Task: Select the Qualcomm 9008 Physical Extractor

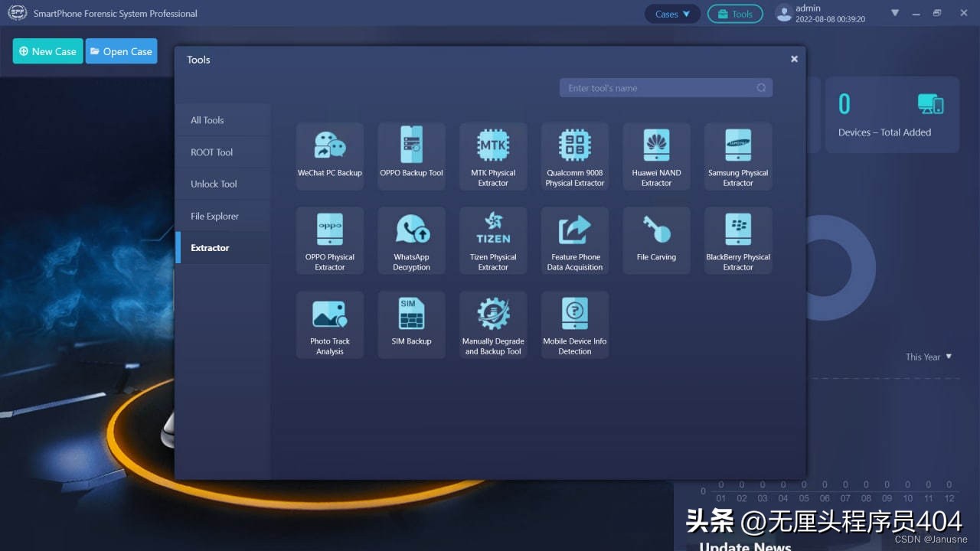Action: pos(575,155)
